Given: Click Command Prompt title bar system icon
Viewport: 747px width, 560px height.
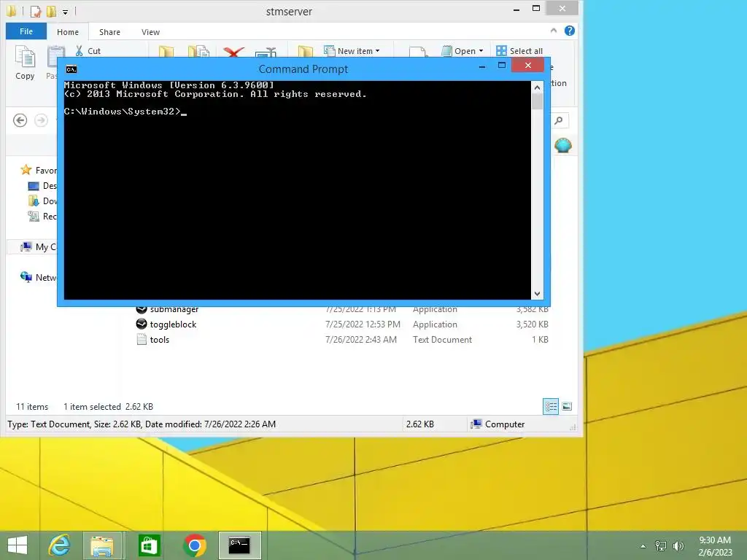Looking at the screenshot, I should pyautogui.click(x=71, y=69).
